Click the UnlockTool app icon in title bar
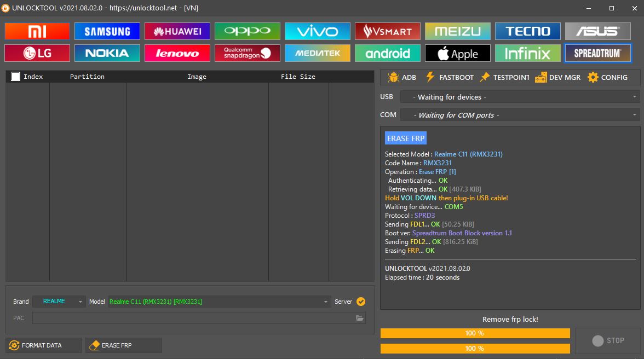Image resolution: width=644 pixels, height=359 pixels. tap(5, 8)
